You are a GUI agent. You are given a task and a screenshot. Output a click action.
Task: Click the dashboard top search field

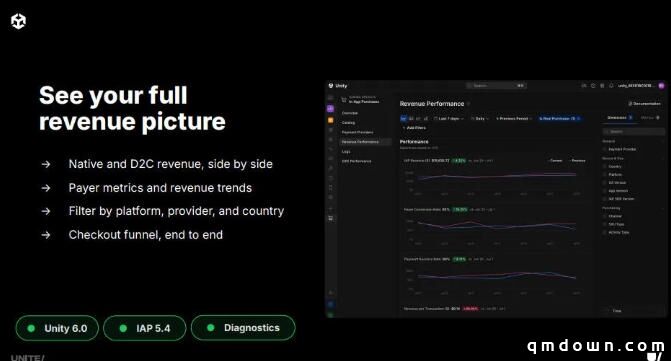pyautogui.click(x=496, y=86)
